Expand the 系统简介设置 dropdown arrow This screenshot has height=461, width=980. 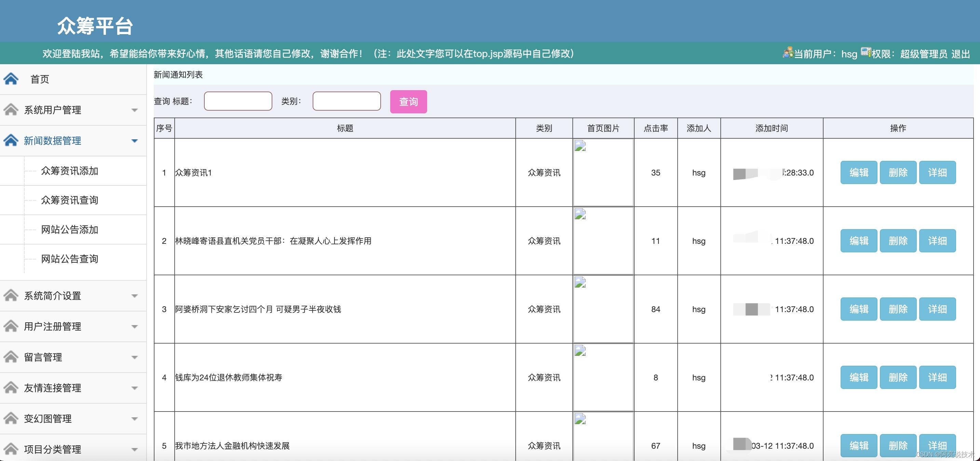[x=134, y=296]
